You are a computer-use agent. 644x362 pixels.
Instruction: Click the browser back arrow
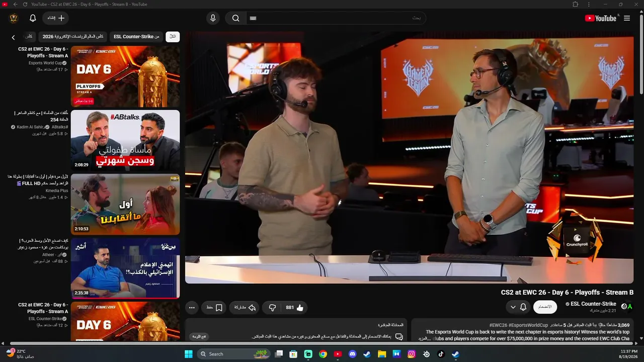click(15, 4)
